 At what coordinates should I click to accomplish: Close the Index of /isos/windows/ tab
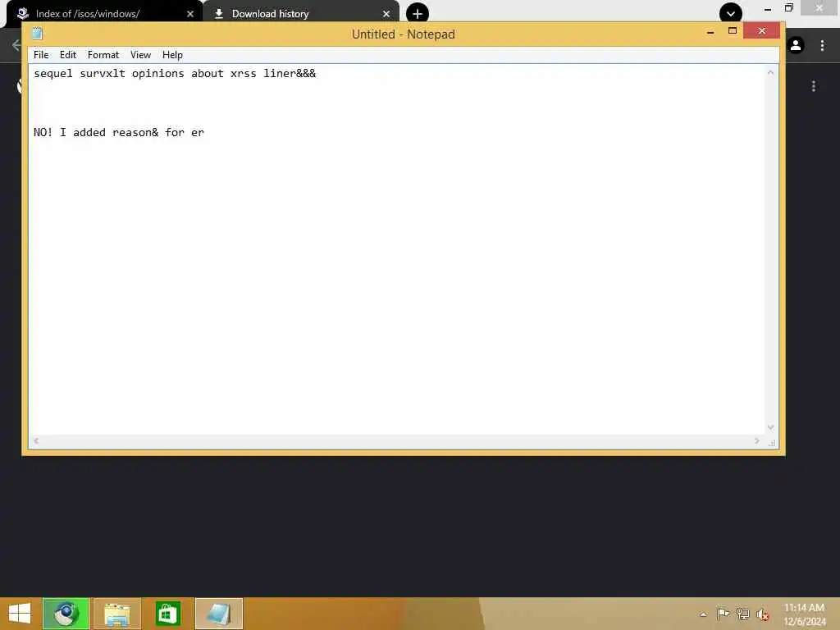click(190, 14)
